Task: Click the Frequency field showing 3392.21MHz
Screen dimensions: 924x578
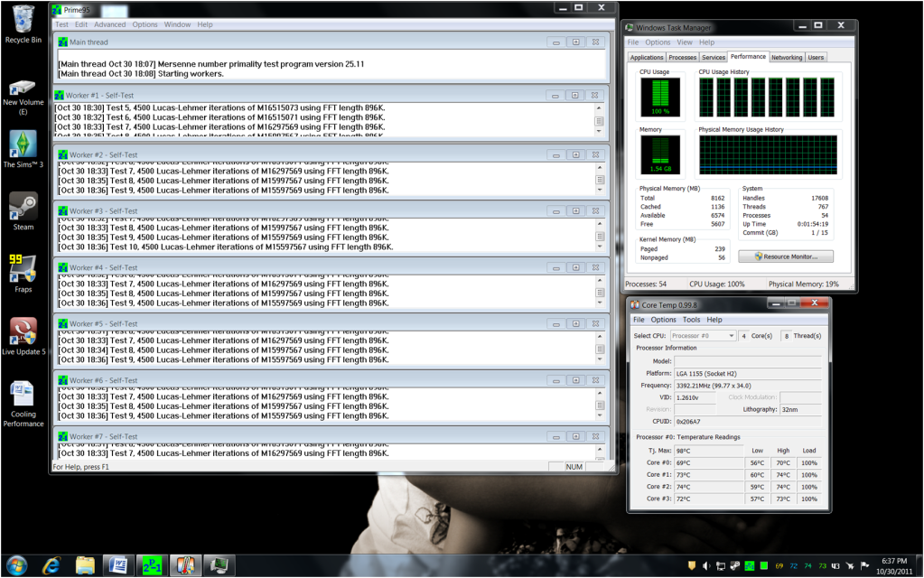Action: (747, 386)
